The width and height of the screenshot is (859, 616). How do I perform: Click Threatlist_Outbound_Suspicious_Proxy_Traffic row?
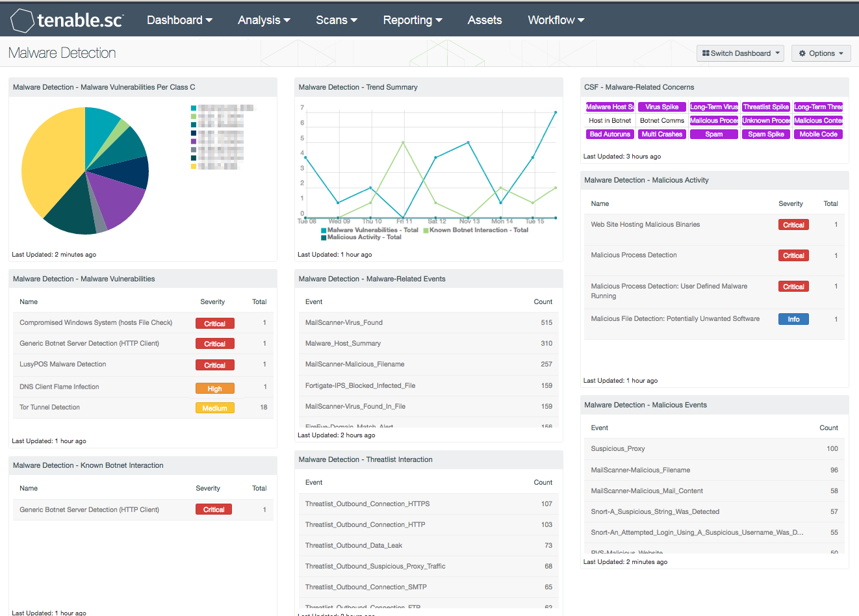(x=429, y=566)
